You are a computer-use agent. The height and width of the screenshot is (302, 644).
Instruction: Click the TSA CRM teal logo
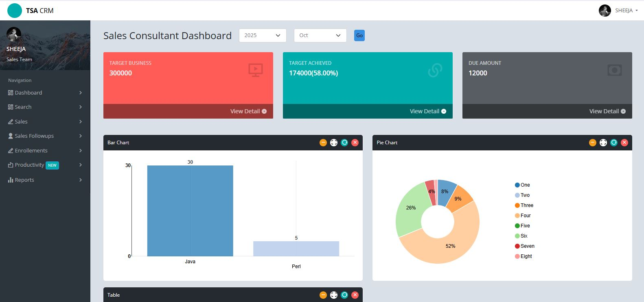(15, 11)
